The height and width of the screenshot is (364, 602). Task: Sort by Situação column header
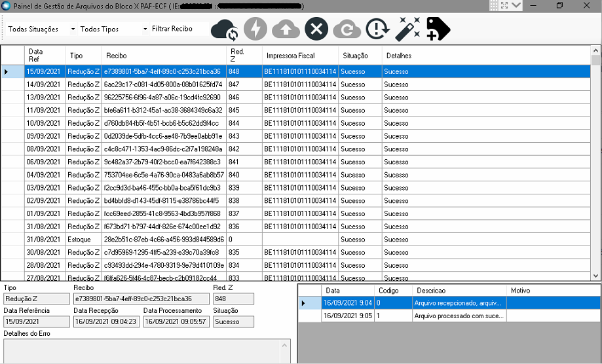pos(360,55)
